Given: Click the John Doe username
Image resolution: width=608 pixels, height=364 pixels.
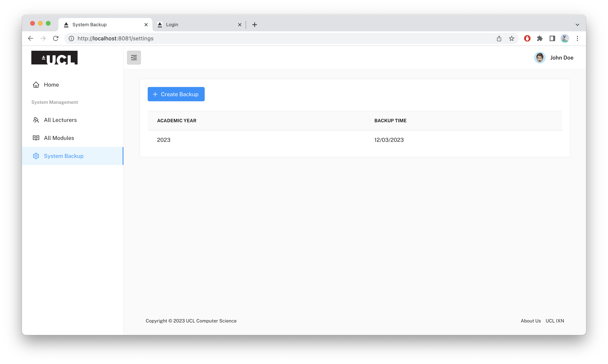Looking at the screenshot, I should (x=562, y=58).
